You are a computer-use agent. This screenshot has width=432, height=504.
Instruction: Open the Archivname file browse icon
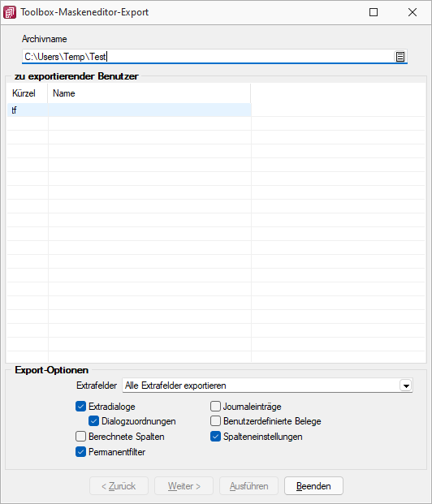click(400, 57)
